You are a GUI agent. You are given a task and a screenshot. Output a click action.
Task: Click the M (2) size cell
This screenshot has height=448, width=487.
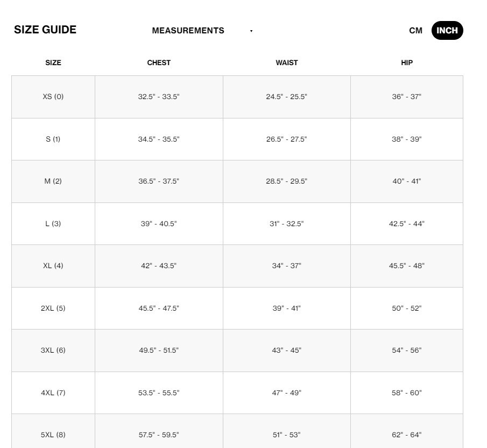[53, 181]
